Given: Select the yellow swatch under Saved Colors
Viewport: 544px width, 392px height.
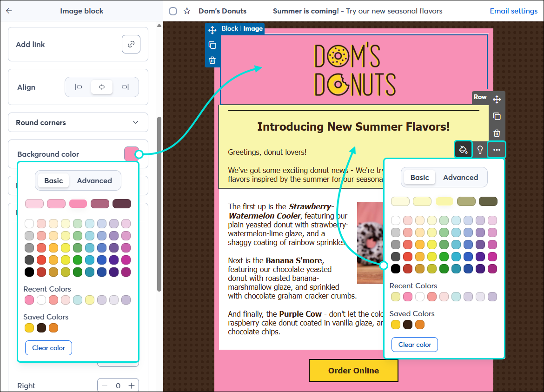Looking at the screenshot, I should pyautogui.click(x=29, y=328).
